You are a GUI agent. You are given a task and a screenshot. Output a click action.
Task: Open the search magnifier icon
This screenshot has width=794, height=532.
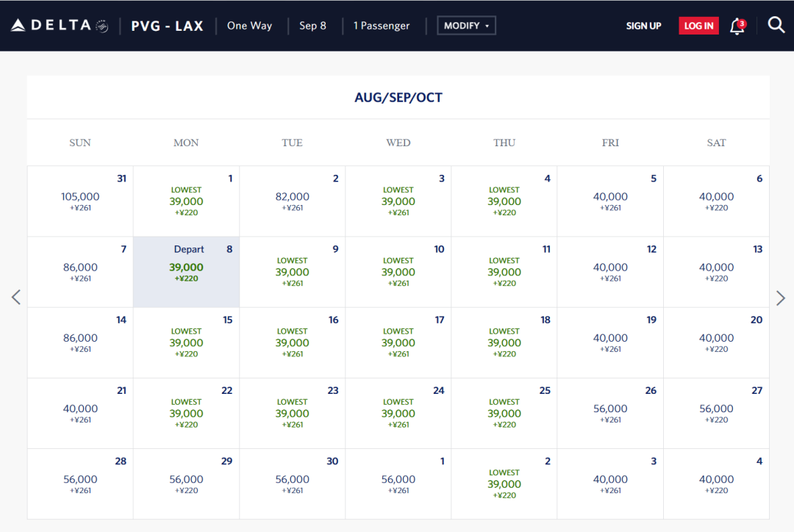776,25
